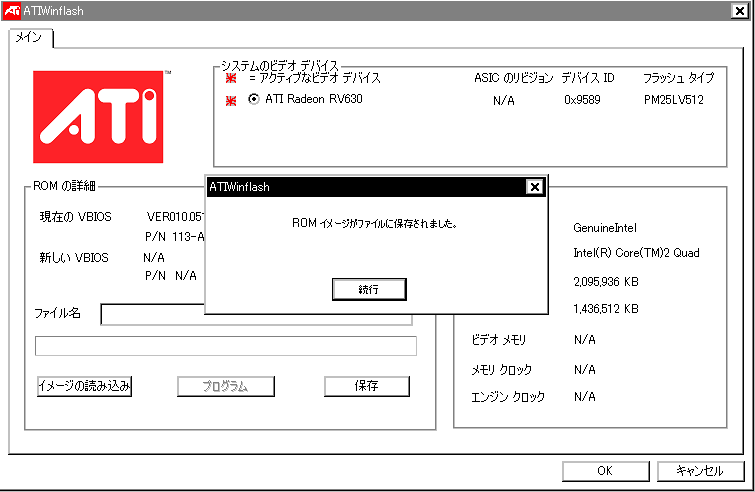Click the flash type value PM25LV512
The height and width of the screenshot is (492, 755).
click(x=674, y=100)
